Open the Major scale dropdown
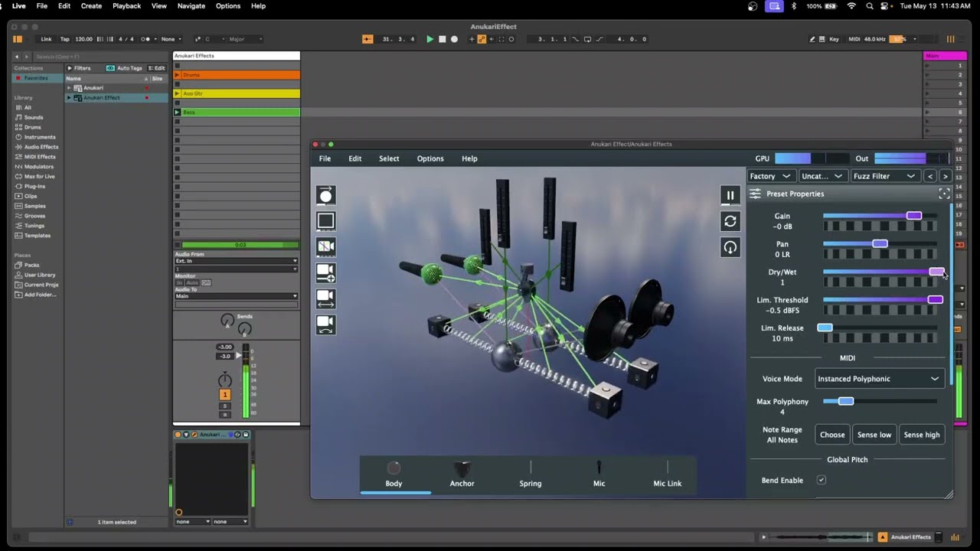Image resolution: width=980 pixels, height=551 pixels. click(x=245, y=39)
